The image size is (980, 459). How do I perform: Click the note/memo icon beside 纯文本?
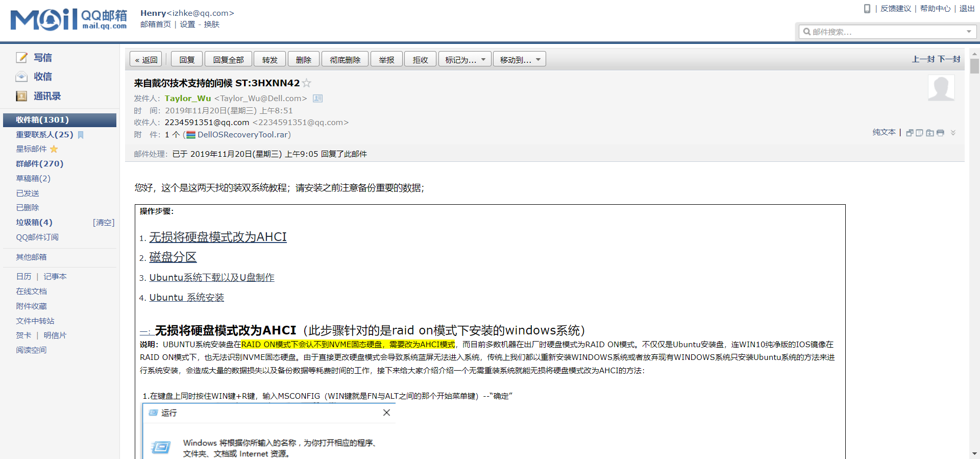(x=920, y=133)
